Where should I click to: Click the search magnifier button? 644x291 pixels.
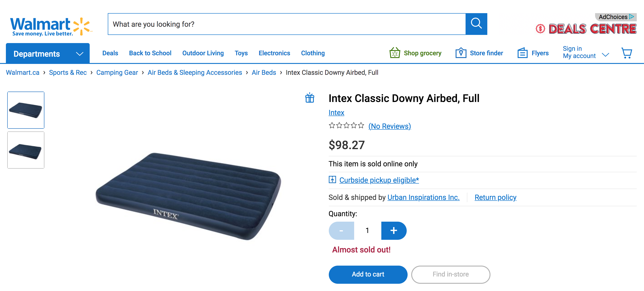click(x=476, y=24)
